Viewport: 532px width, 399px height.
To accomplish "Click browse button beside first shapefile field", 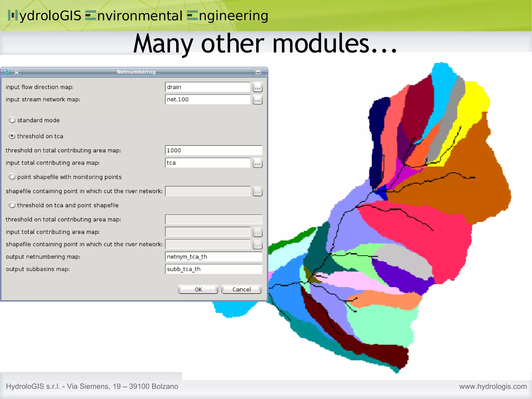I will click(x=257, y=192).
